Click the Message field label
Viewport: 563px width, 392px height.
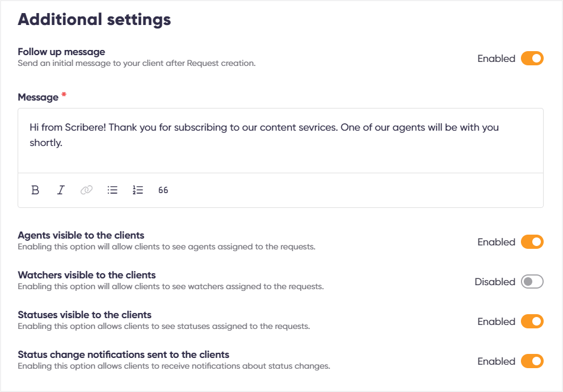point(38,97)
